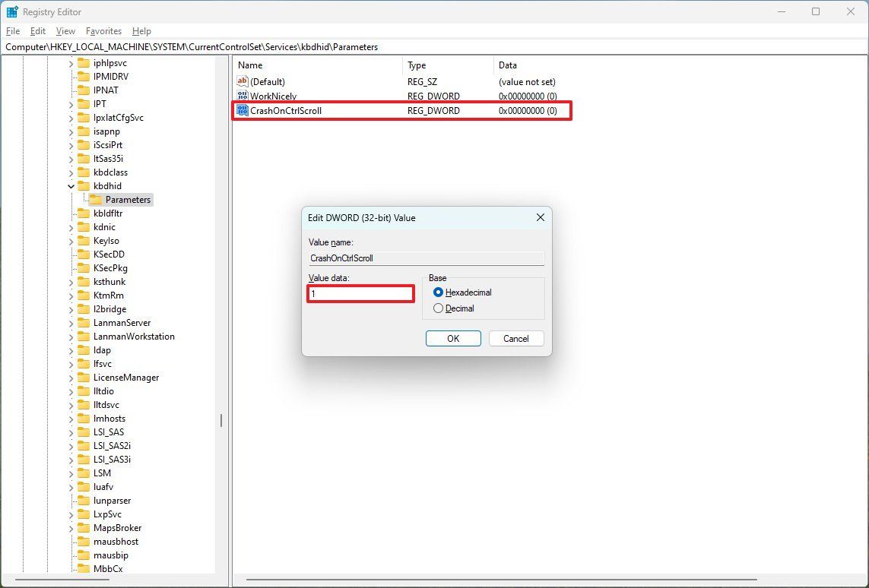The width and height of the screenshot is (869, 588).
Task: Confirm the DWORD edit with OK
Action: (x=453, y=338)
